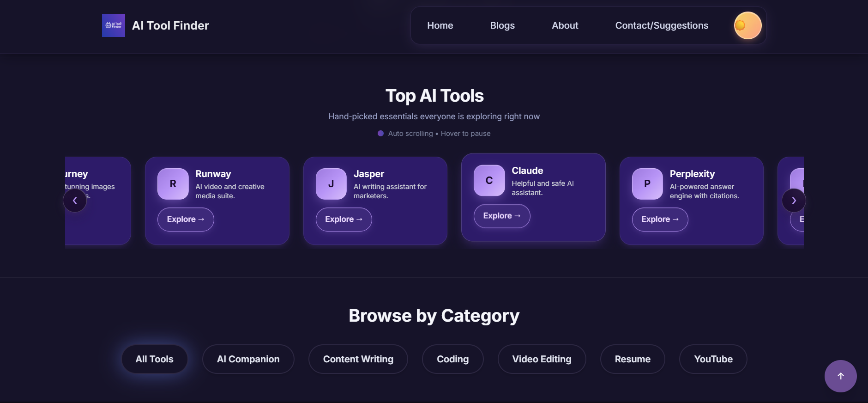Go to the Blogs page
Image resolution: width=868 pixels, height=403 pixels.
[x=502, y=25]
